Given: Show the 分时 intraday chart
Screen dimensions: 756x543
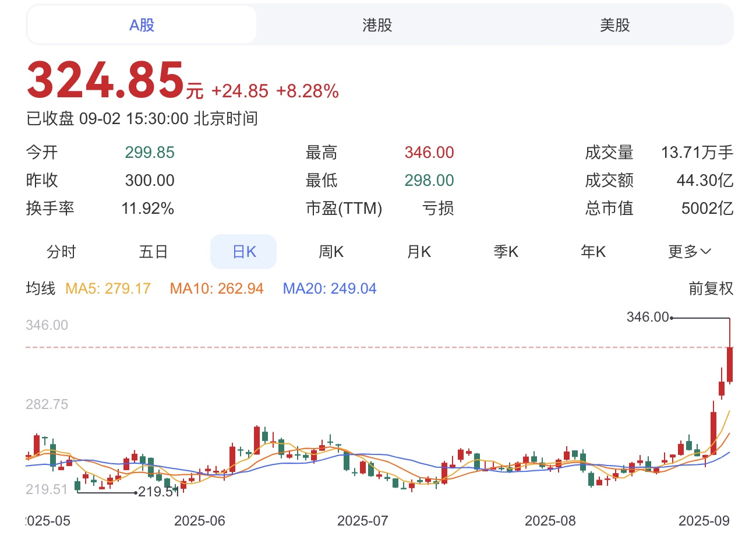Looking at the screenshot, I should [x=61, y=252].
